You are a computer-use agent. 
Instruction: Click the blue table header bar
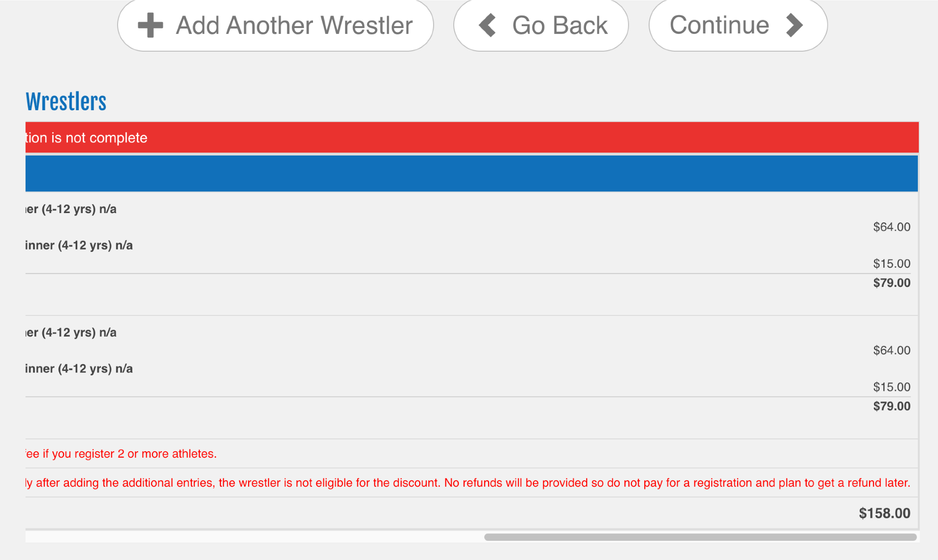click(x=471, y=174)
